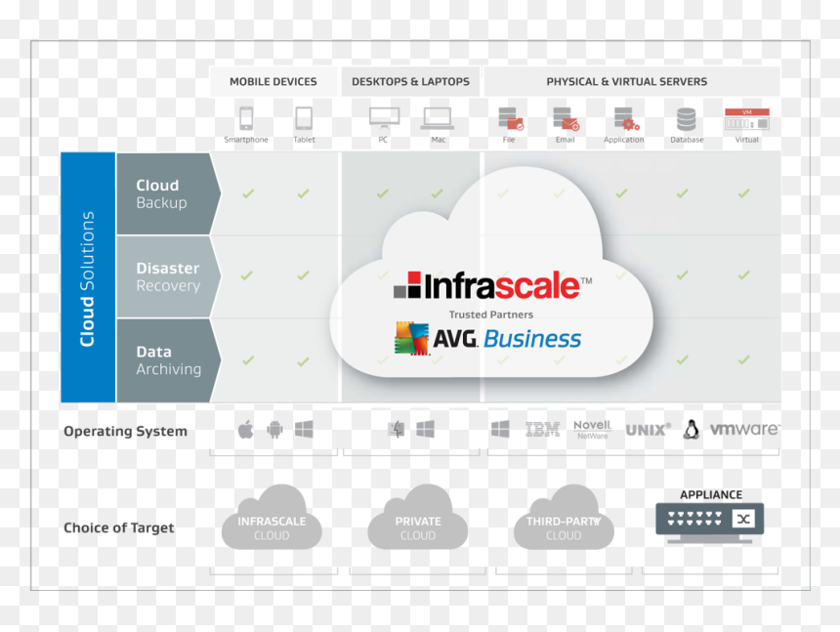840x632 pixels.
Task: Click the blue Cloud Solutions vertical banner
Action: (x=88, y=277)
